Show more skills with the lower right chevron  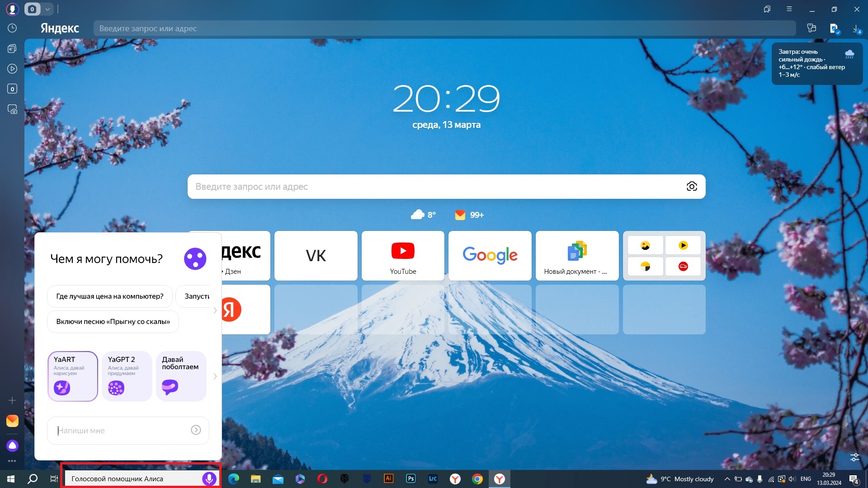215,376
